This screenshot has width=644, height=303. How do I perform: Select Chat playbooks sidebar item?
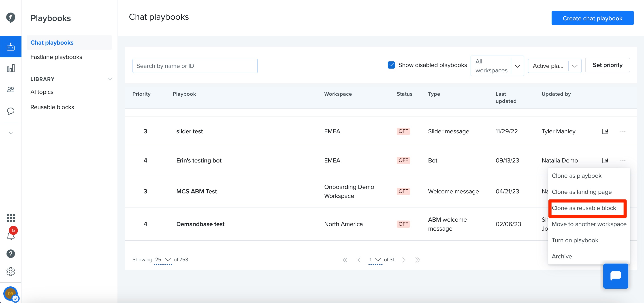tap(69, 43)
